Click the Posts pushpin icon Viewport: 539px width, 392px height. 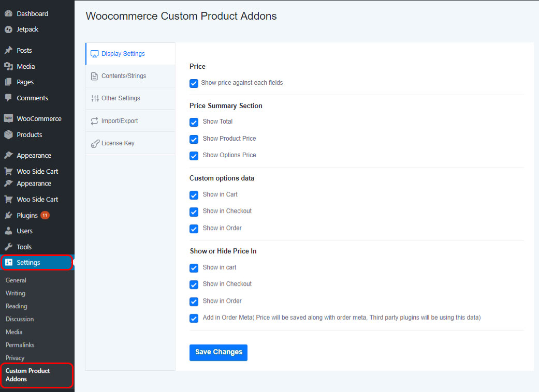(9, 51)
